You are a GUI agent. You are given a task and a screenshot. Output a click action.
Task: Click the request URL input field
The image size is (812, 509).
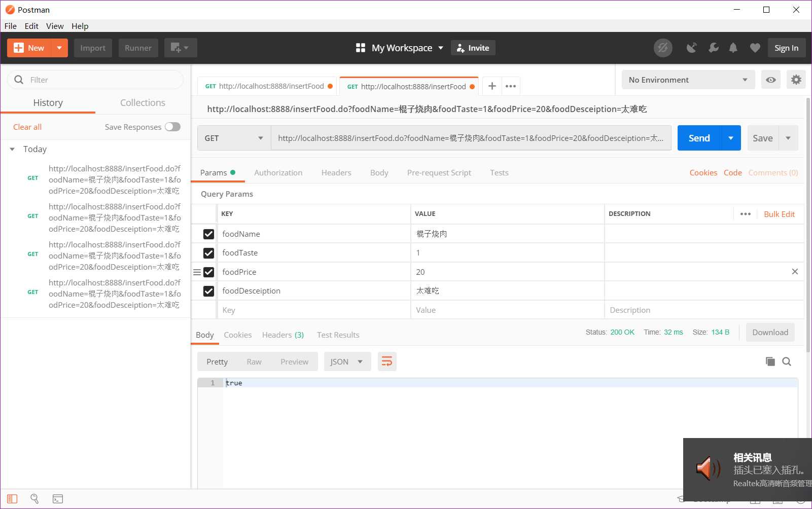[x=471, y=138]
